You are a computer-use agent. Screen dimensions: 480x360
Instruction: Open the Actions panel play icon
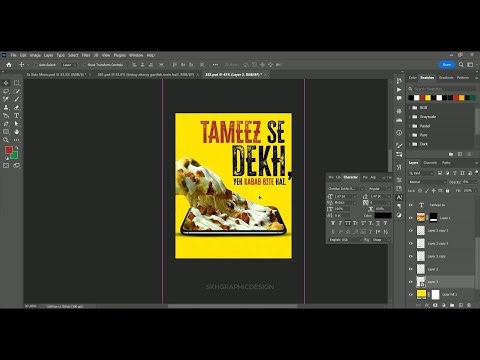tap(399, 90)
